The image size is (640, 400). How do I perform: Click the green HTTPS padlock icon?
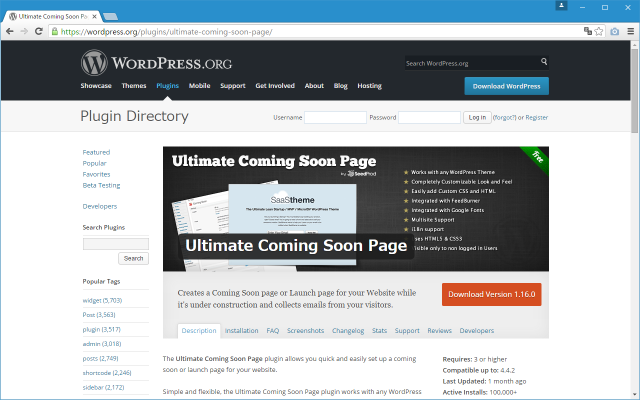coord(55,31)
